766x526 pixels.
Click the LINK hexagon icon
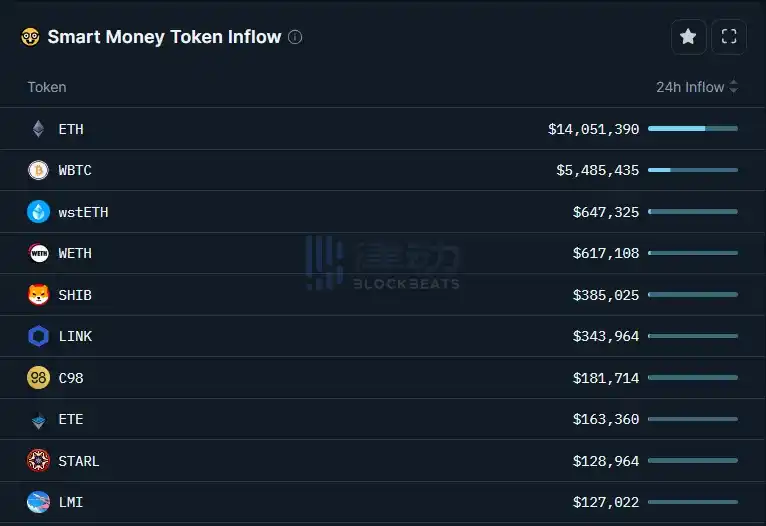[x=38, y=336]
